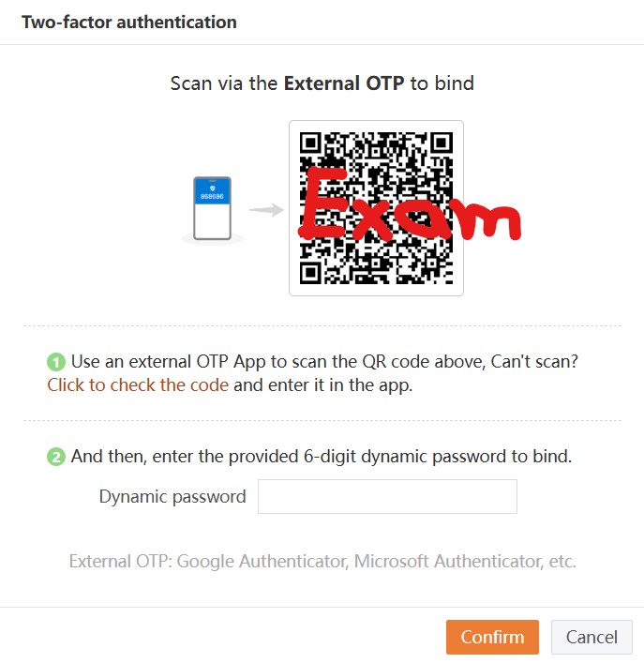Click the "And then, enter the provided" instruction

(x=322, y=457)
